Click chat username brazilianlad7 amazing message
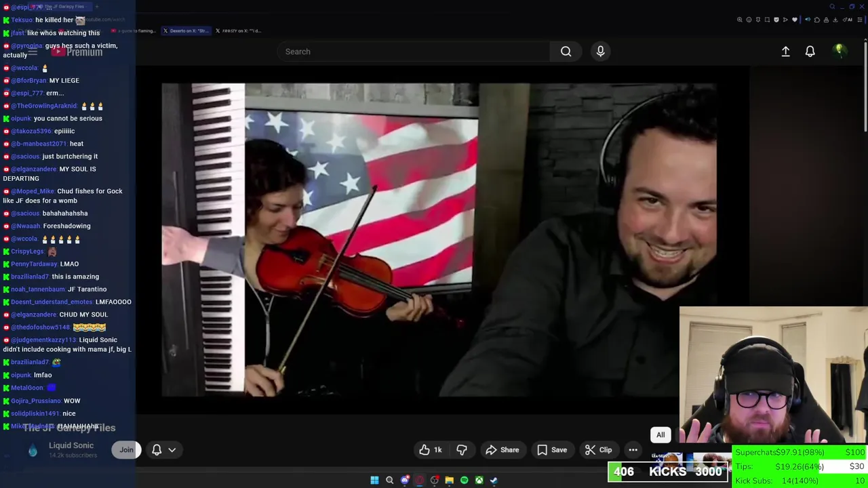Screen dimensions: 868x488 (30, 277)
